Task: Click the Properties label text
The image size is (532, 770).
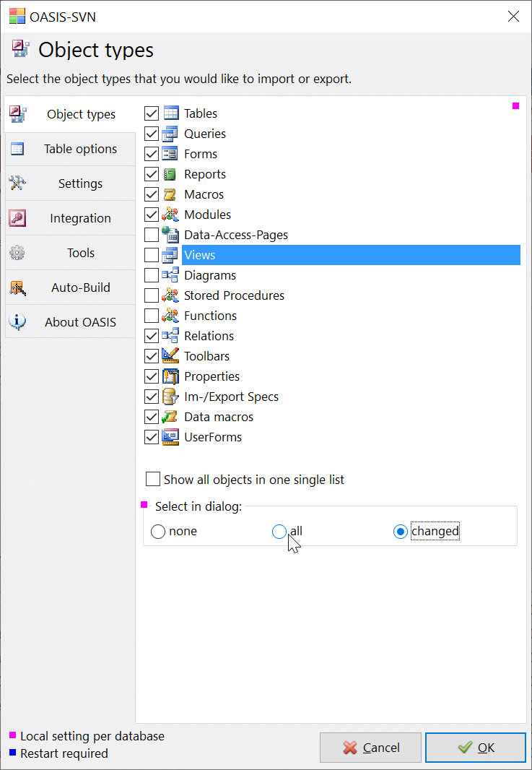Action: [212, 376]
